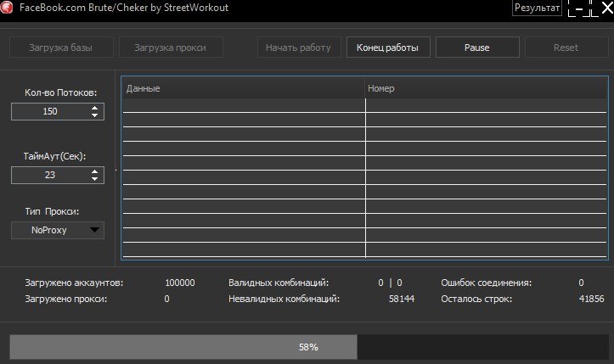Click the Pause button
Viewport: 614px width, 364px height.
point(477,48)
